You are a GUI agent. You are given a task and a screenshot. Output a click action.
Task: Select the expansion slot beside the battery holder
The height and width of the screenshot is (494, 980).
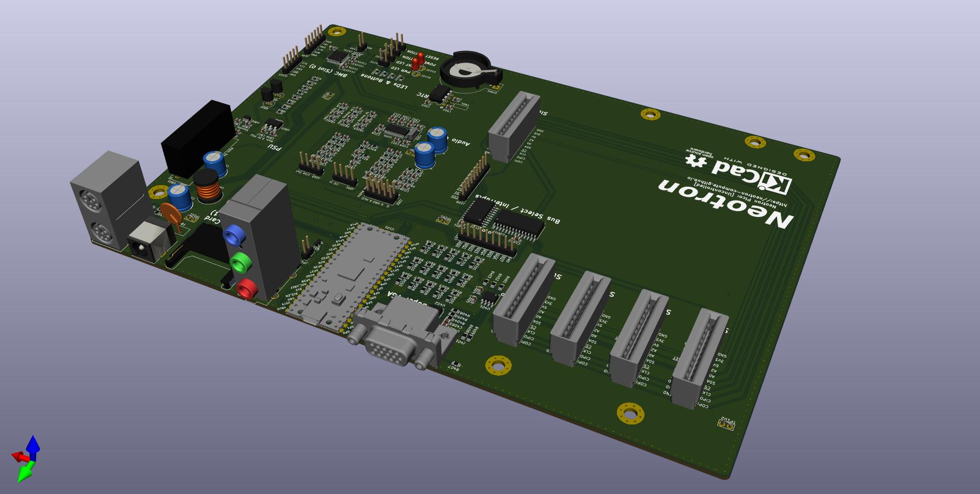pos(514,126)
